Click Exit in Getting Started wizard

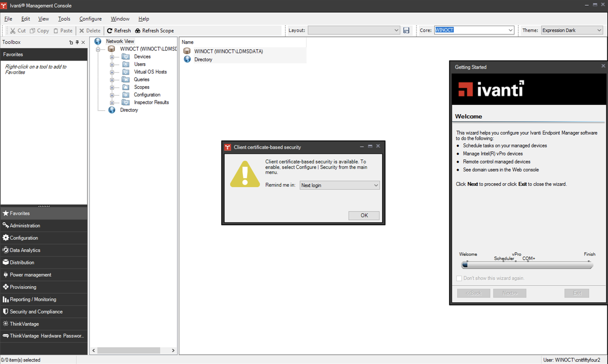point(577,293)
